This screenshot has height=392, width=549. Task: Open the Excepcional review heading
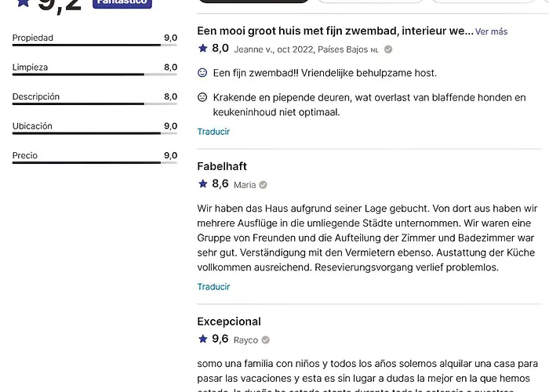tap(229, 321)
